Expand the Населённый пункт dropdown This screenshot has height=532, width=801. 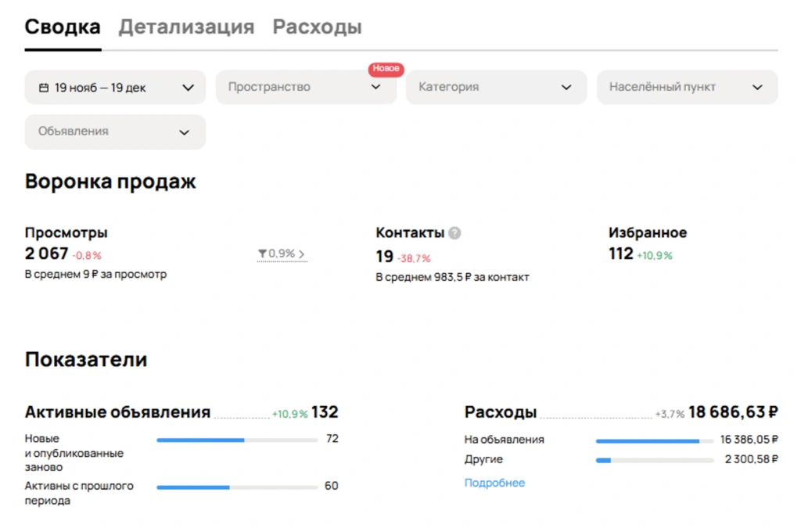(x=687, y=87)
